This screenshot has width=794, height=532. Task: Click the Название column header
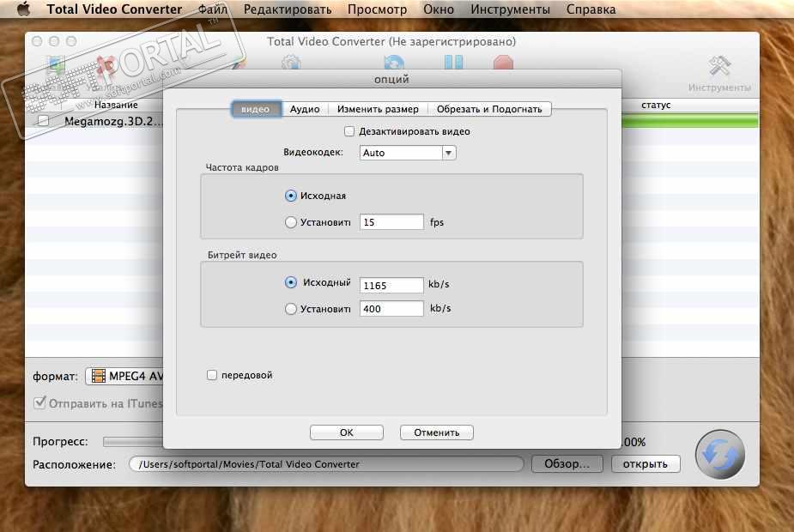click(116, 105)
